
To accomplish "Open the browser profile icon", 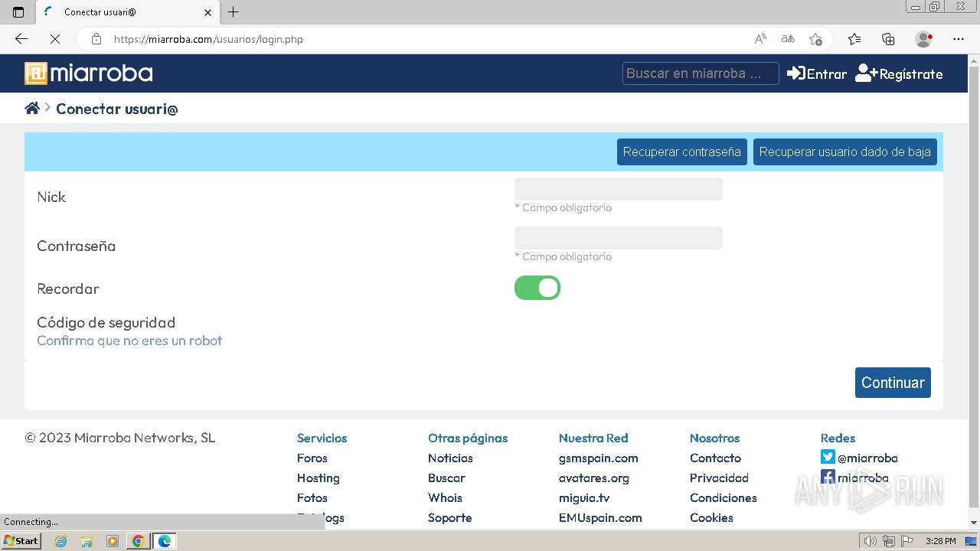I will click(x=924, y=39).
